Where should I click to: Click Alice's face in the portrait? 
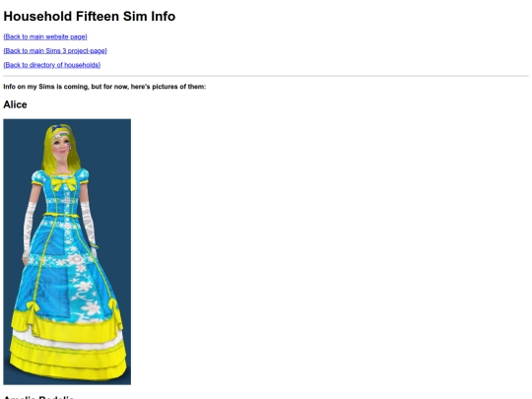point(61,147)
